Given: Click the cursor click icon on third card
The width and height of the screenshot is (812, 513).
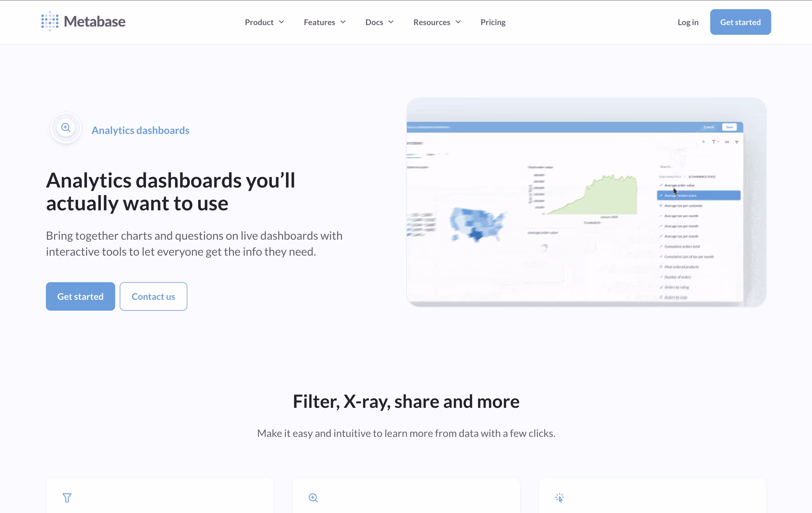Looking at the screenshot, I should coord(559,498).
